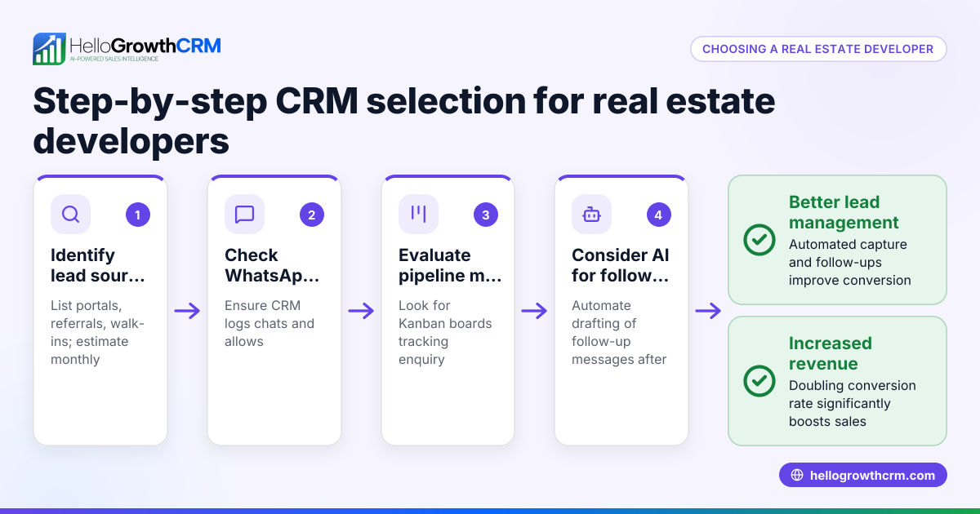Open the hellogrowthcrm.com link
This screenshot has width=980, height=514.
(862, 476)
